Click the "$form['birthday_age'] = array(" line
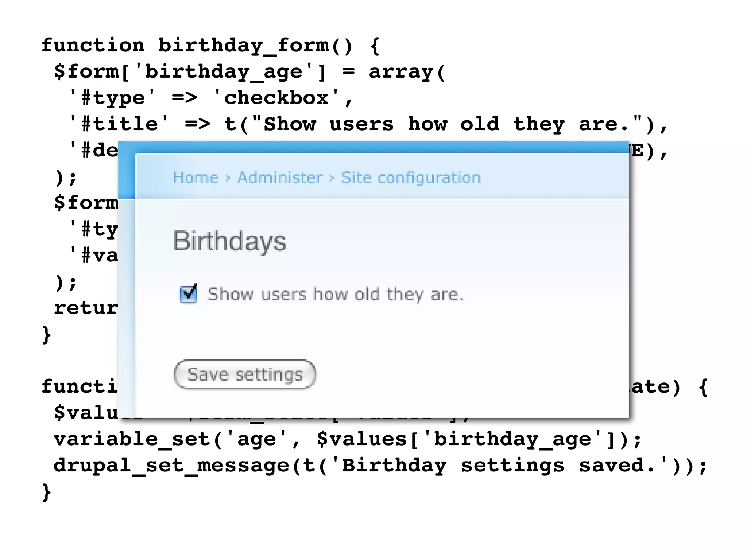Screen dimensions: 747x560 (249, 72)
